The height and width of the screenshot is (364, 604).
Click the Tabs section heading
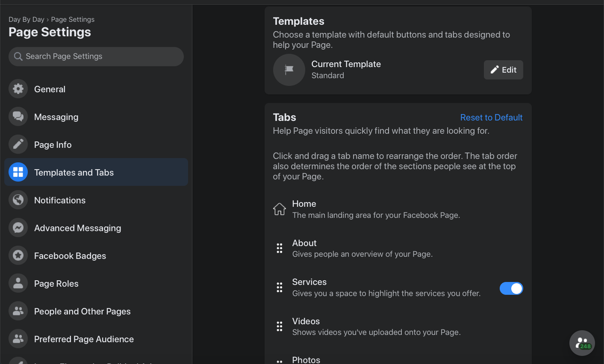click(x=285, y=117)
